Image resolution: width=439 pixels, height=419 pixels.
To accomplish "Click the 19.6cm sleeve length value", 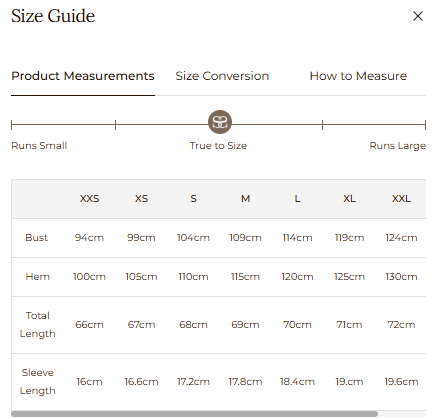I will click(401, 382).
